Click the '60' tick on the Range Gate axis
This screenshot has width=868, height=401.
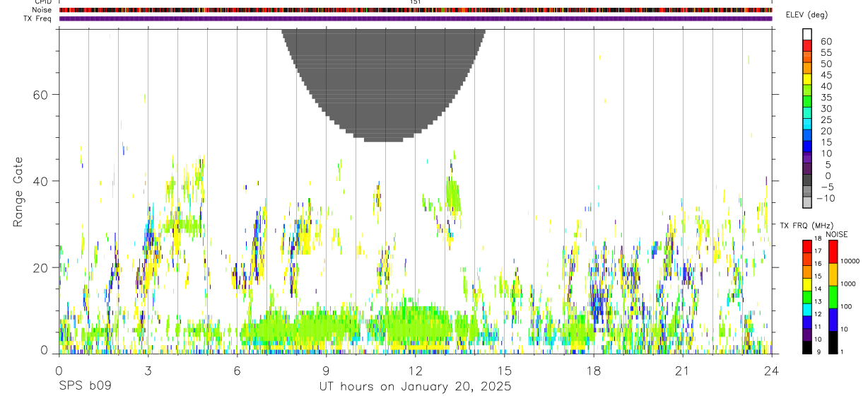coord(42,95)
